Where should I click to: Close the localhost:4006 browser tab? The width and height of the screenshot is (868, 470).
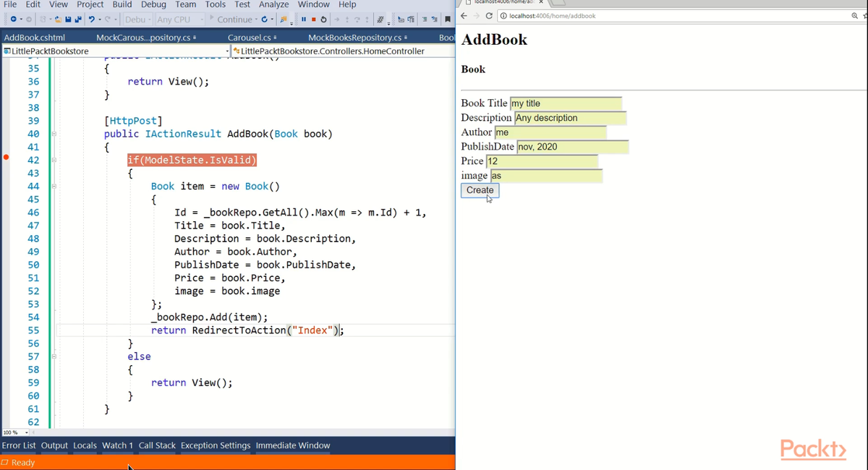541,3
